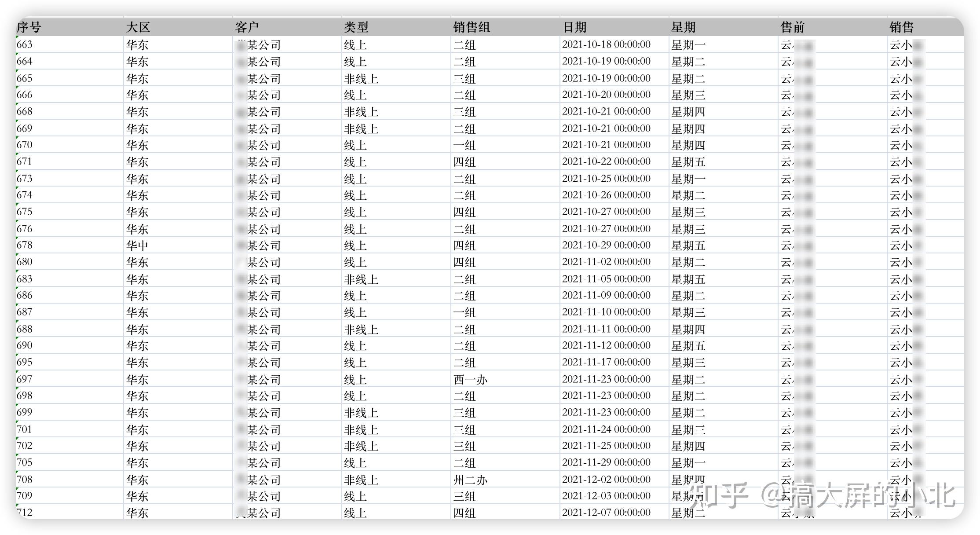980x535 pixels.
Task: Click the 华中 cell in row 678
Action: [x=137, y=245]
